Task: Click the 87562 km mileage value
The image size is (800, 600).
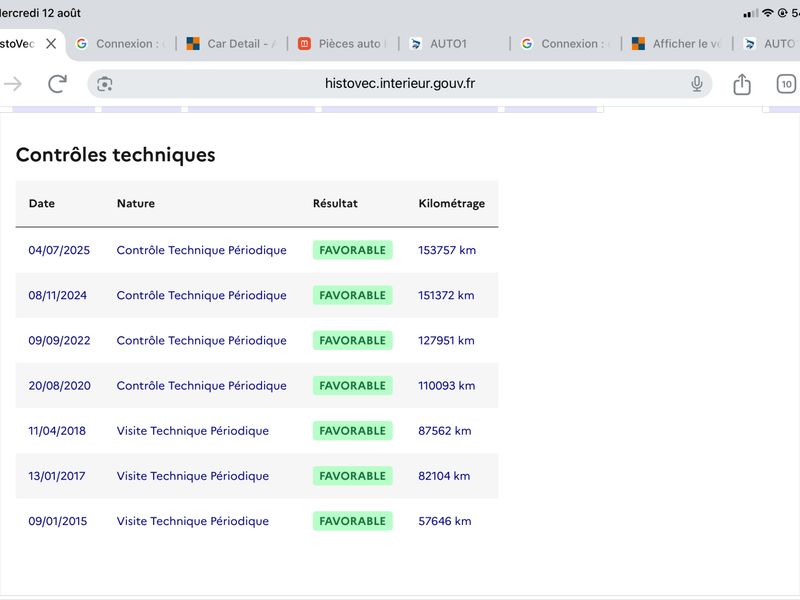Action: click(445, 431)
